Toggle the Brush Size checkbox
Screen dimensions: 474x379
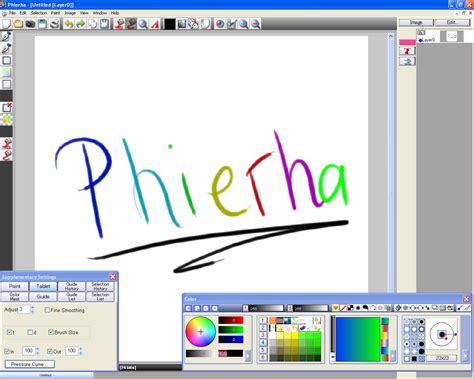click(51, 332)
